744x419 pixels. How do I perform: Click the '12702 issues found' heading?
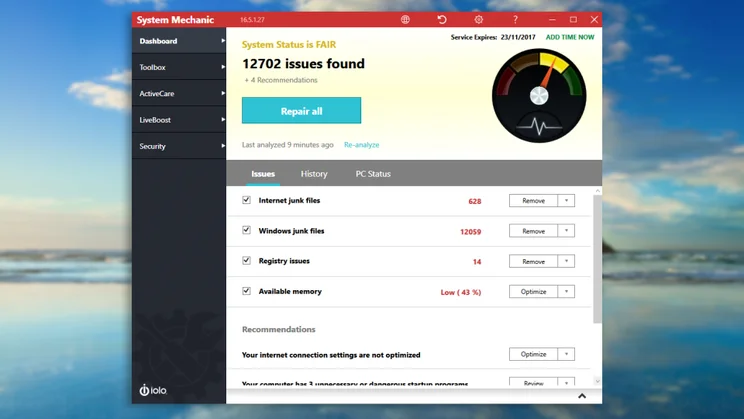click(304, 64)
